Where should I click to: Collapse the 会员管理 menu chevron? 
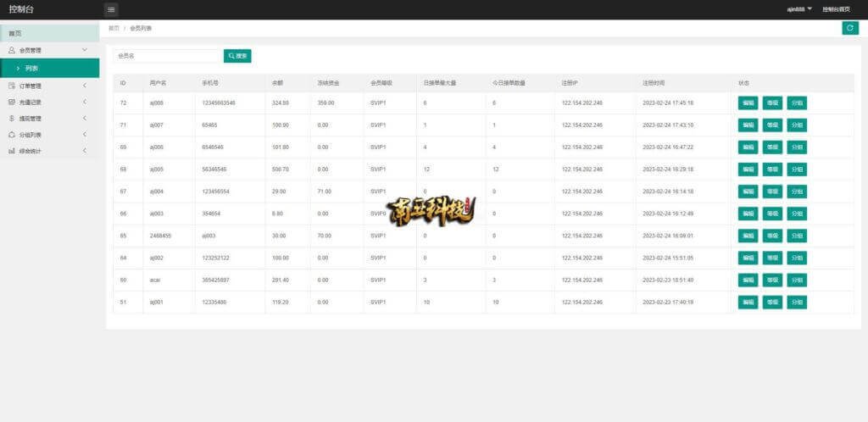click(x=84, y=51)
